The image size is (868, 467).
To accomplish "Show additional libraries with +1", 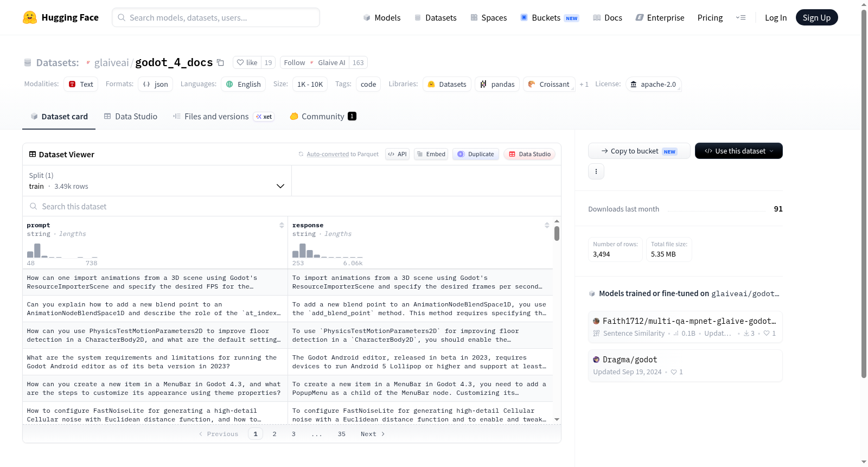I will click(584, 84).
